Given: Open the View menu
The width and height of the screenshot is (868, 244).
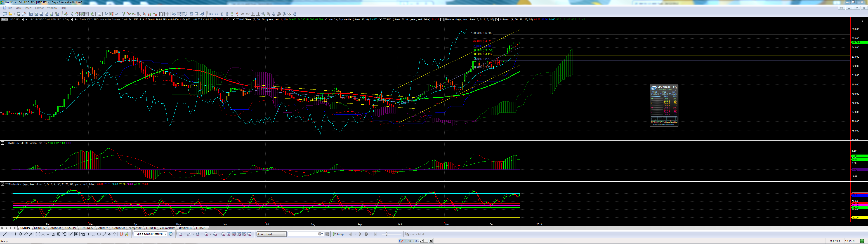Looking at the screenshot, I should (19, 8).
